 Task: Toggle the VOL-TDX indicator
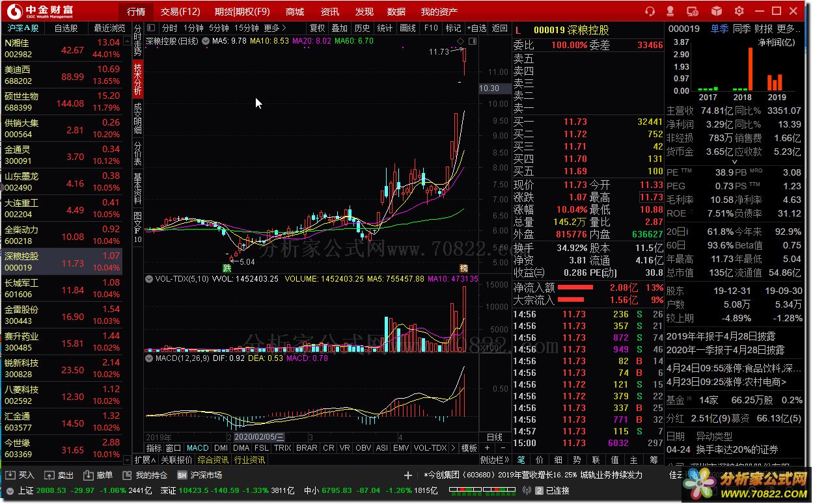tap(430, 448)
